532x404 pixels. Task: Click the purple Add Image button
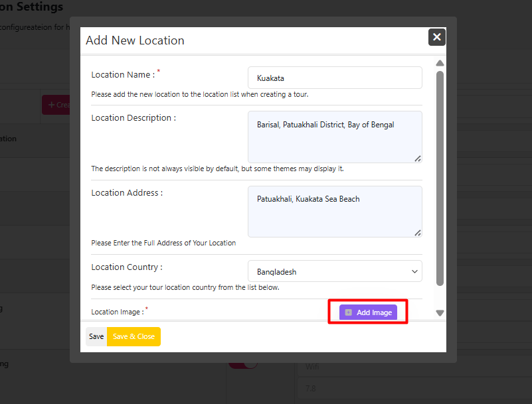[368, 312]
